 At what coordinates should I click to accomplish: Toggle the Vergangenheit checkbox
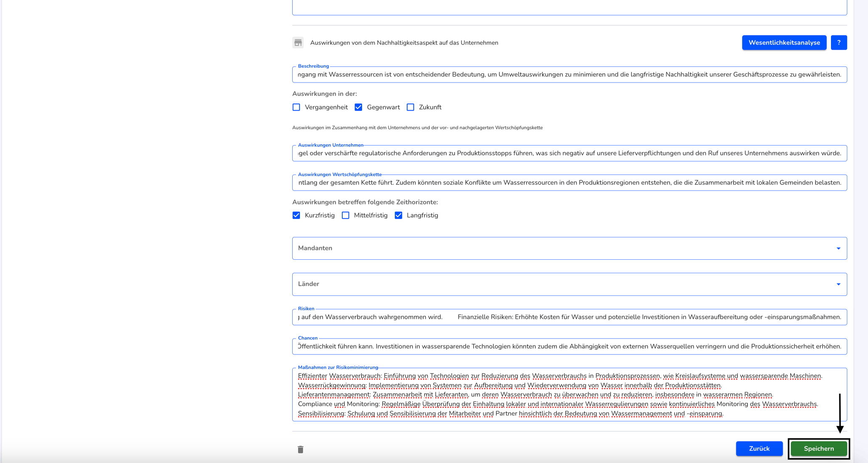coord(296,107)
